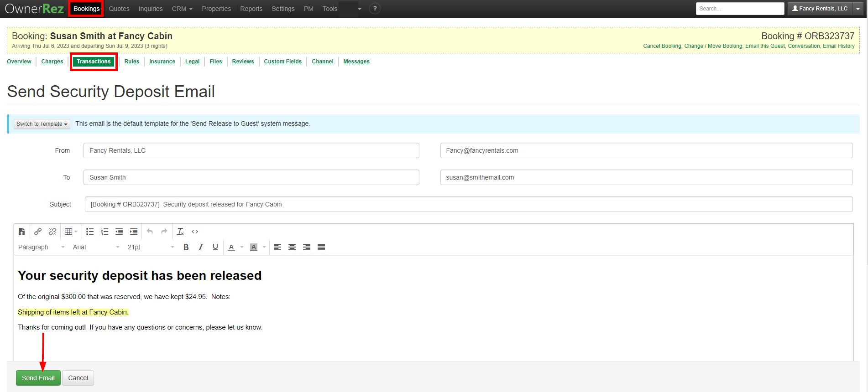
Task: Open the Paragraph style dropdown
Action: pos(41,247)
